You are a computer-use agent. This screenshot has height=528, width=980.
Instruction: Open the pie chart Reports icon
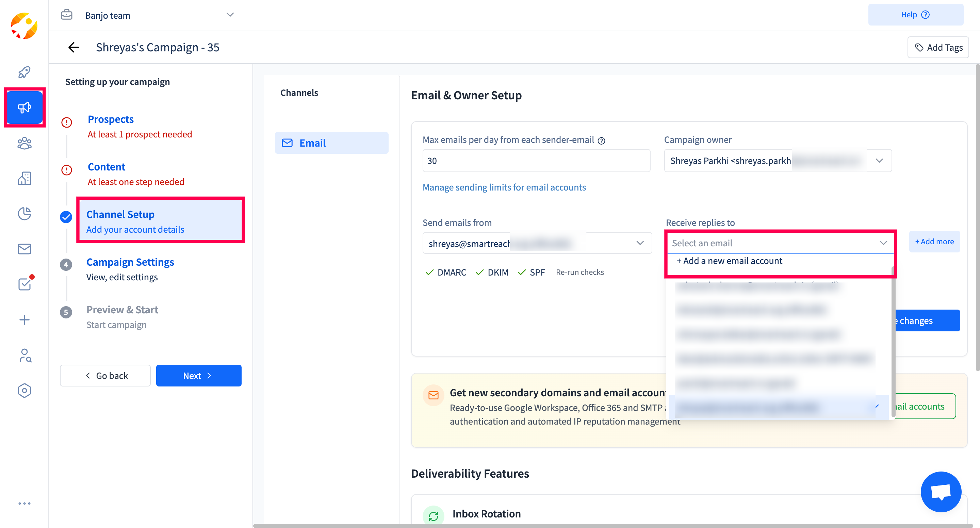[x=24, y=214]
